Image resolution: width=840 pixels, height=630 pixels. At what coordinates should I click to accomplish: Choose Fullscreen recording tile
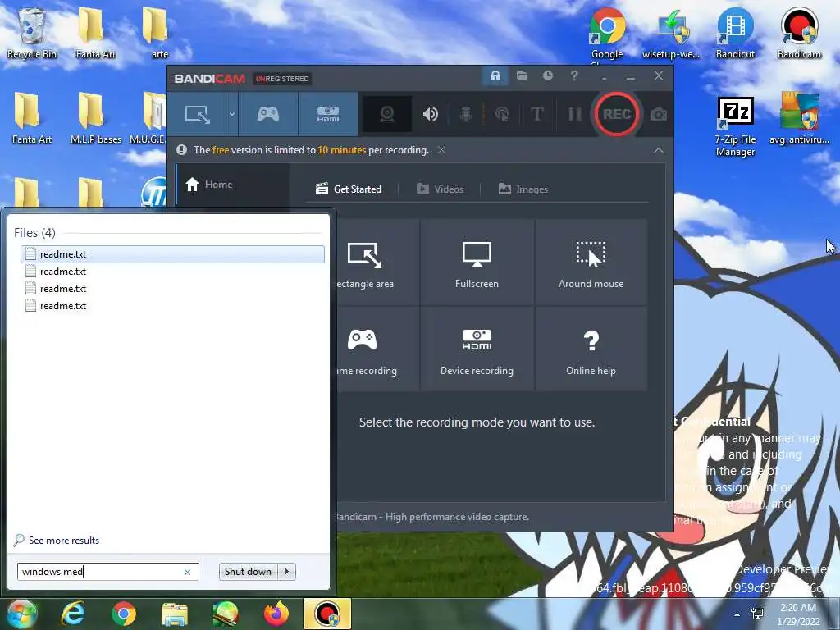pyautogui.click(x=477, y=262)
